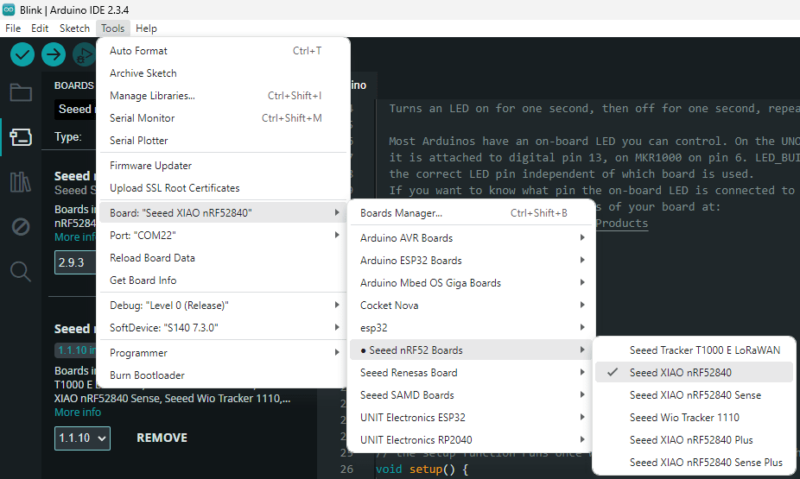The width and height of the screenshot is (800, 479).
Task: Click the Search magnifier sidebar icon
Action: coord(21,271)
